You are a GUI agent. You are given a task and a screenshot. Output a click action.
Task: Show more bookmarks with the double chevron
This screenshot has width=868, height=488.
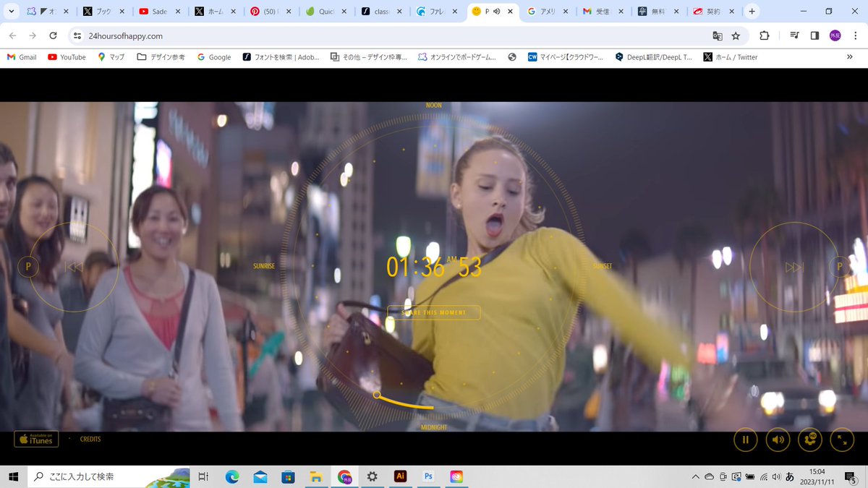[x=849, y=57]
